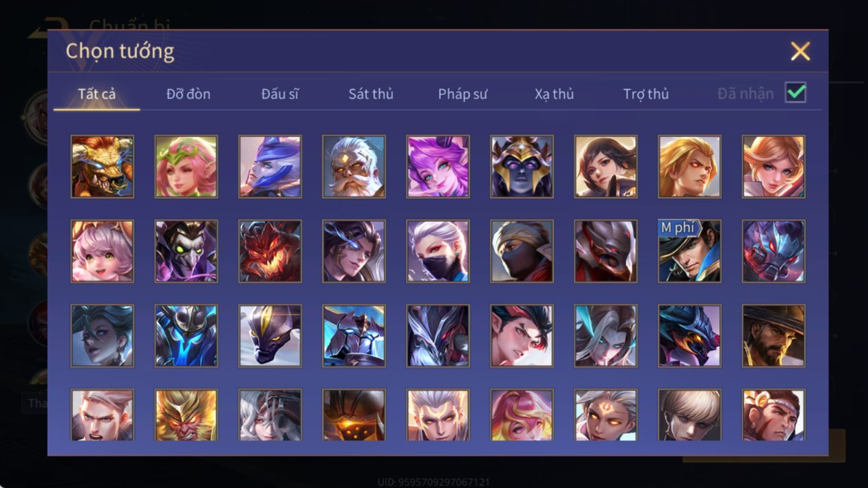Choose the purple-haired girl hero portrait

coord(438,167)
